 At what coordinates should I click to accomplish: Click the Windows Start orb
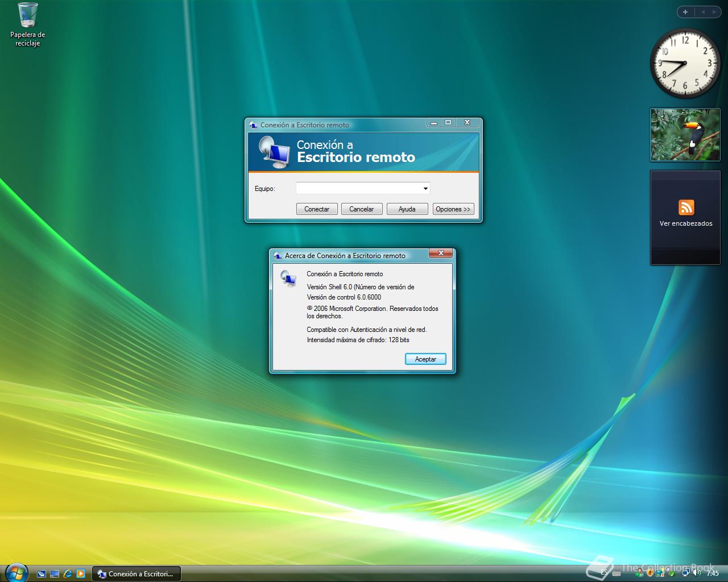(x=16, y=573)
